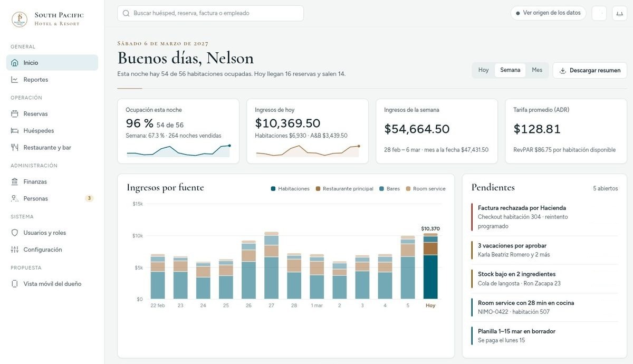The height and width of the screenshot is (364, 633).
Task: Switch period to Mes
Action: [x=537, y=70]
